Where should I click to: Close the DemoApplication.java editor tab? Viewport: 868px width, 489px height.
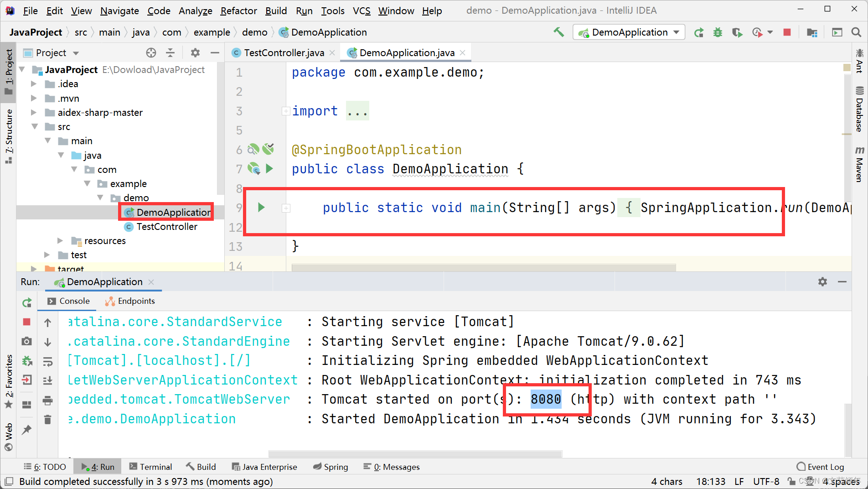click(463, 53)
